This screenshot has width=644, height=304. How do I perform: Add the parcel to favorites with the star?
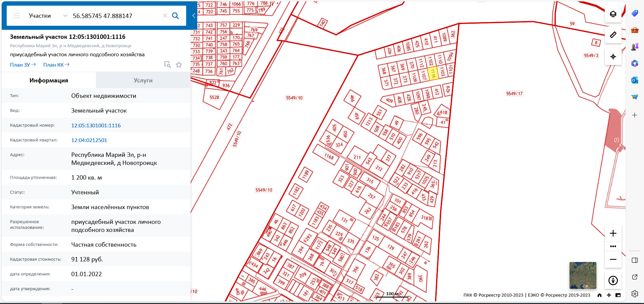point(179,65)
